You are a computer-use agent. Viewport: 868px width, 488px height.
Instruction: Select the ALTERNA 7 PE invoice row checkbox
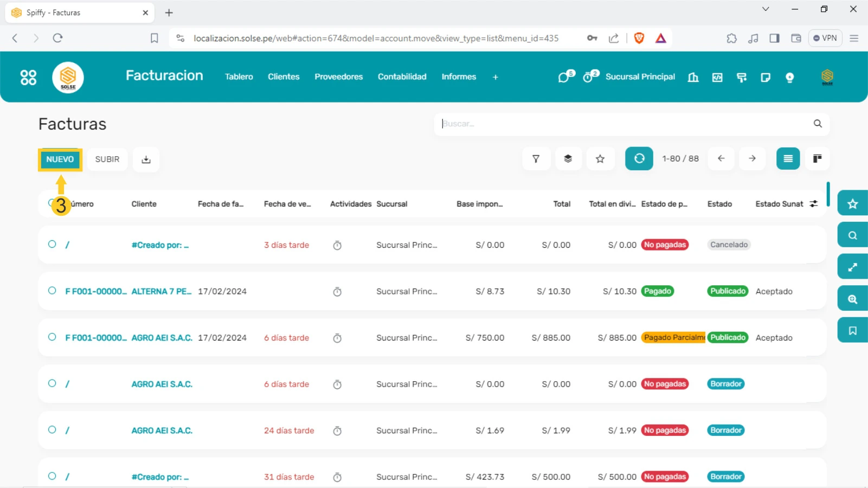[52, 291]
